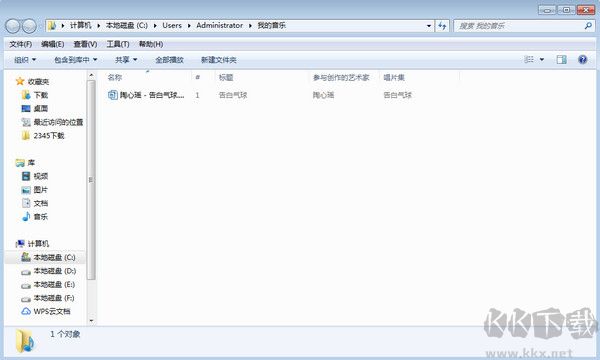This screenshot has height=360, width=600.
Task: Click the 最近访问的位置 icon
Action: pyautogui.click(x=26, y=122)
